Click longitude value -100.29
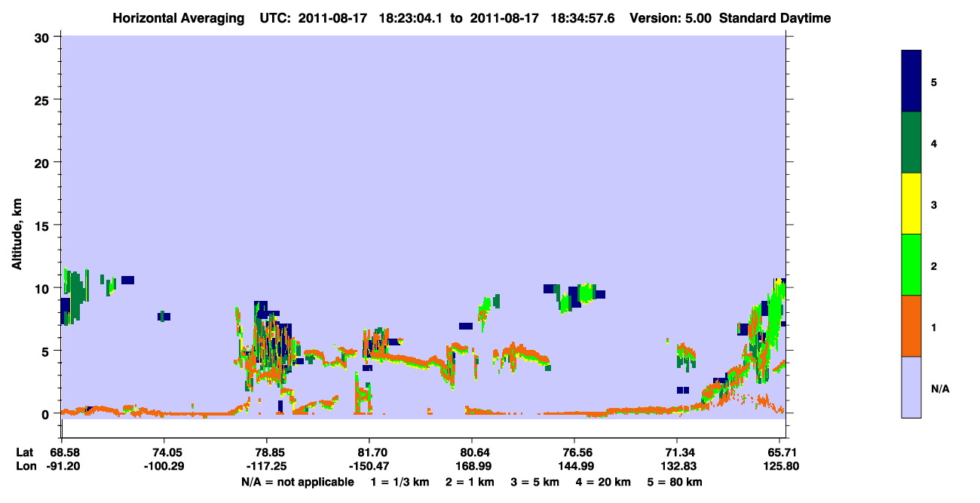The height and width of the screenshot is (503, 980). click(x=164, y=466)
